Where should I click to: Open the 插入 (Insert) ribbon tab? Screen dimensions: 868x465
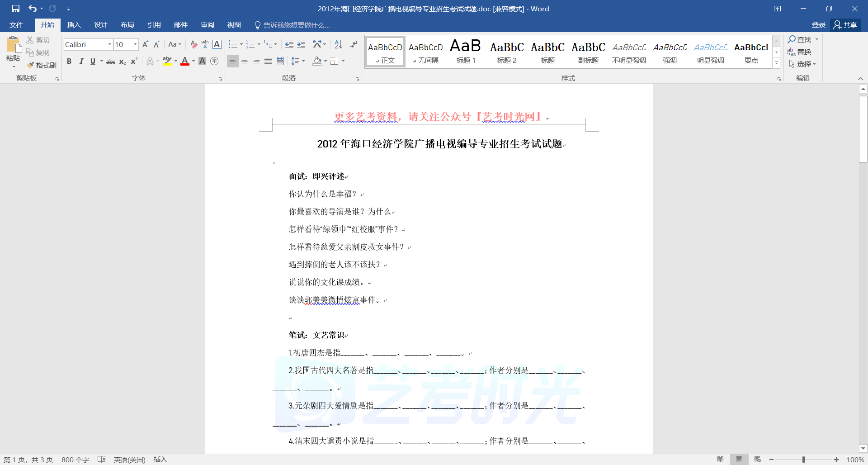click(x=74, y=25)
